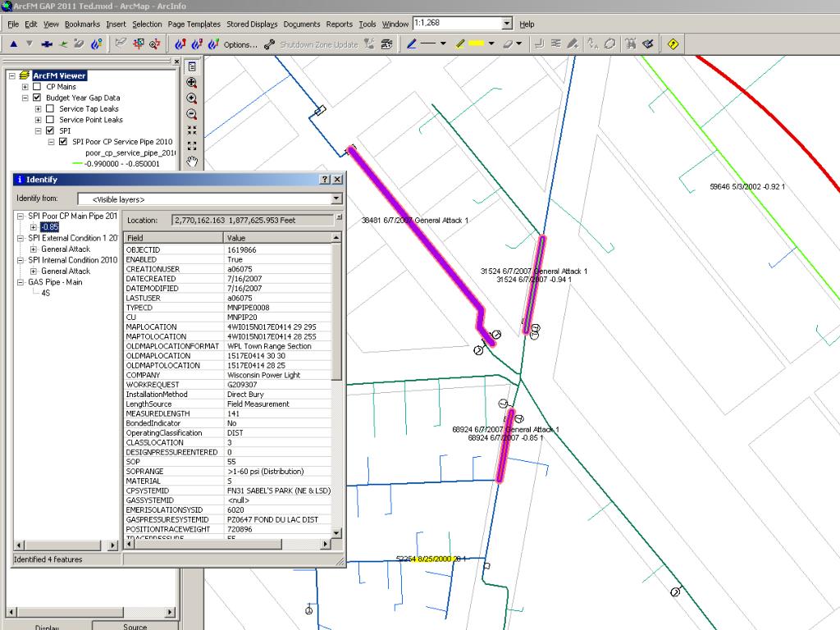This screenshot has width=840, height=630.
Task: Open the sketch line style dropdown arrow
Action: pyautogui.click(x=443, y=44)
